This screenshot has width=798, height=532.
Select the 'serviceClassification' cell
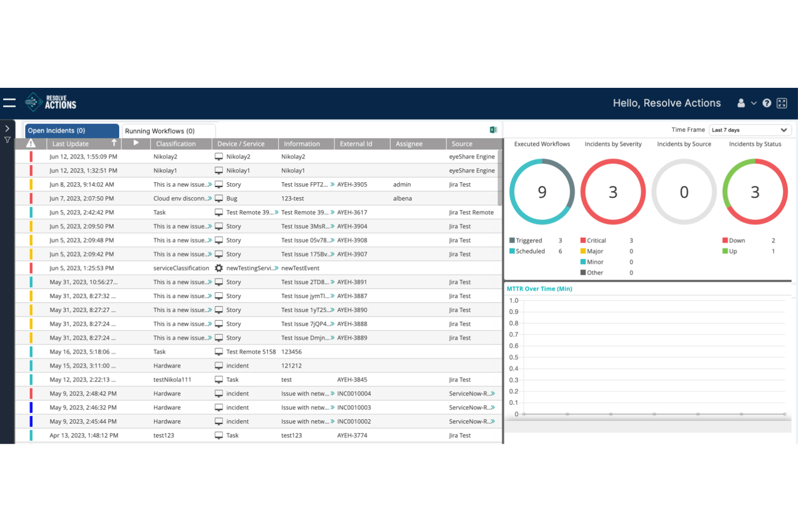181,268
